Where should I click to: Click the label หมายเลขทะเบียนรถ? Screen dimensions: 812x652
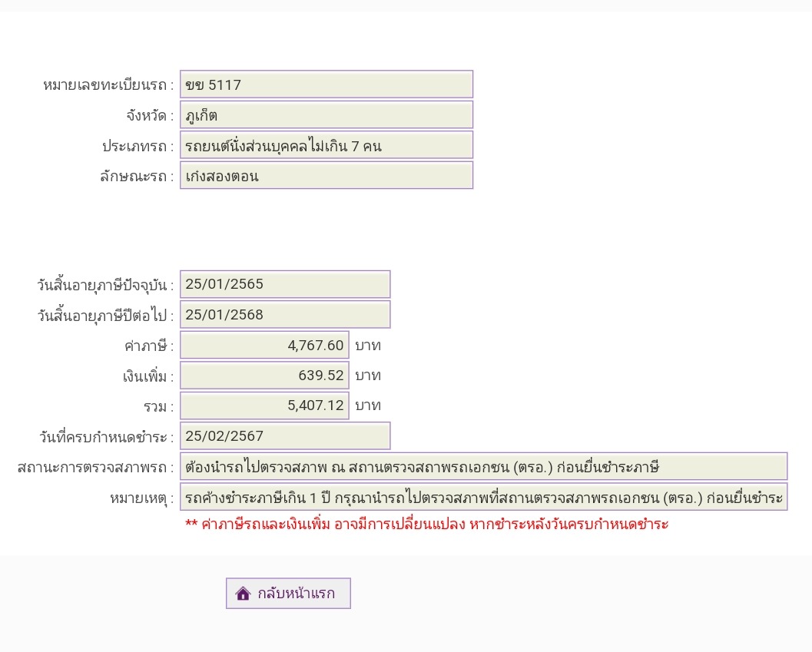pyautogui.click(x=108, y=85)
